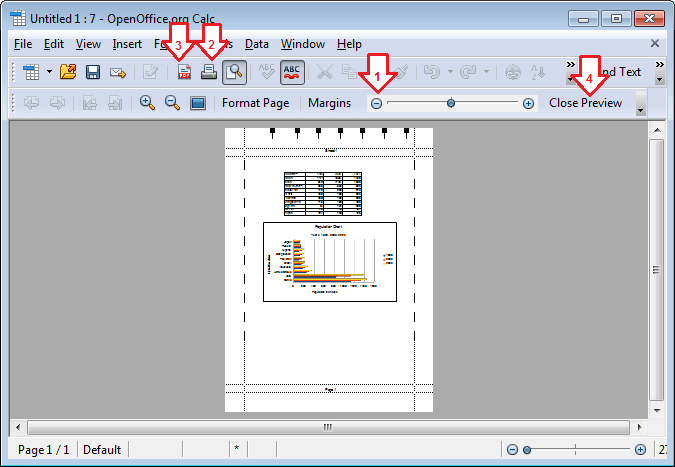This screenshot has height=467, width=675.
Task: Click the Full Screen preview icon
Action: [x=197, y=103]
